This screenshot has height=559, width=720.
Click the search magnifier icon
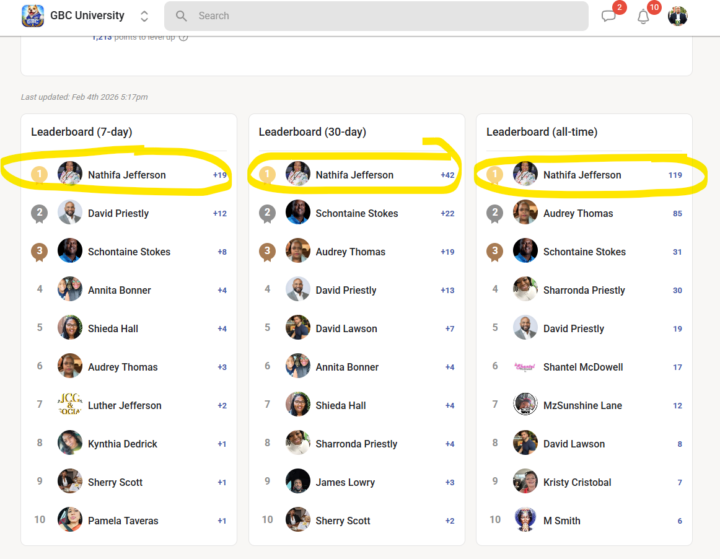(x=182, y=16)
